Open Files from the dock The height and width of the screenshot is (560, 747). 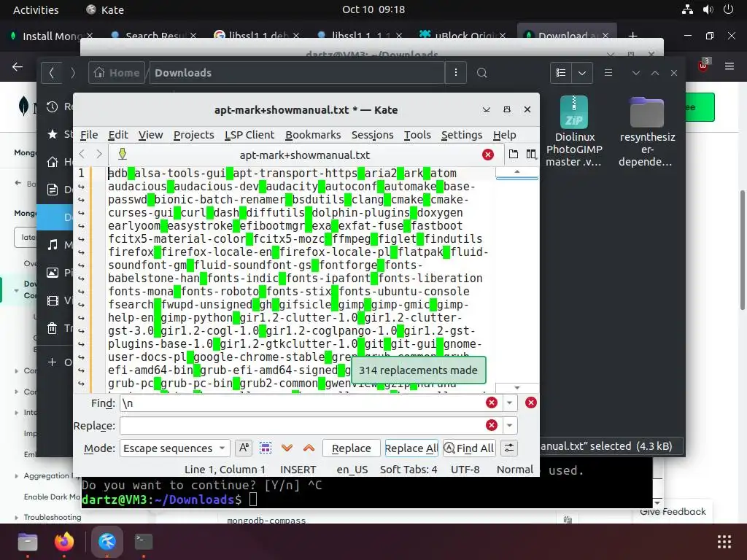point(28,542)
